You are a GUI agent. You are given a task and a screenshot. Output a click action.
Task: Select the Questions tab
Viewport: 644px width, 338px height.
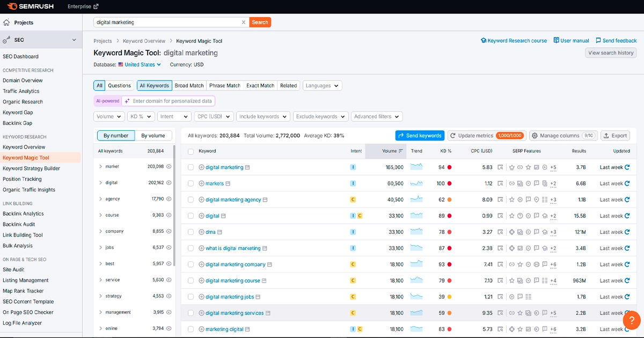119,86
